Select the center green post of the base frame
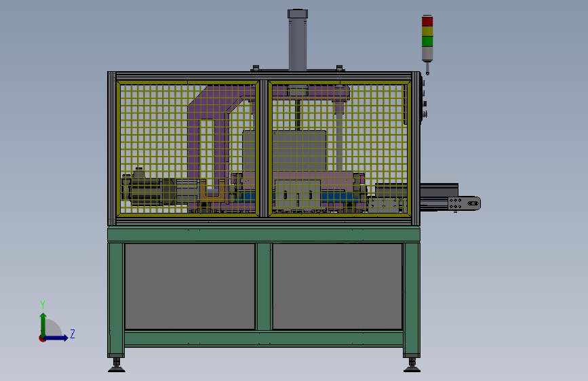This screenshot has height=381, width=588. click(264, 287)
